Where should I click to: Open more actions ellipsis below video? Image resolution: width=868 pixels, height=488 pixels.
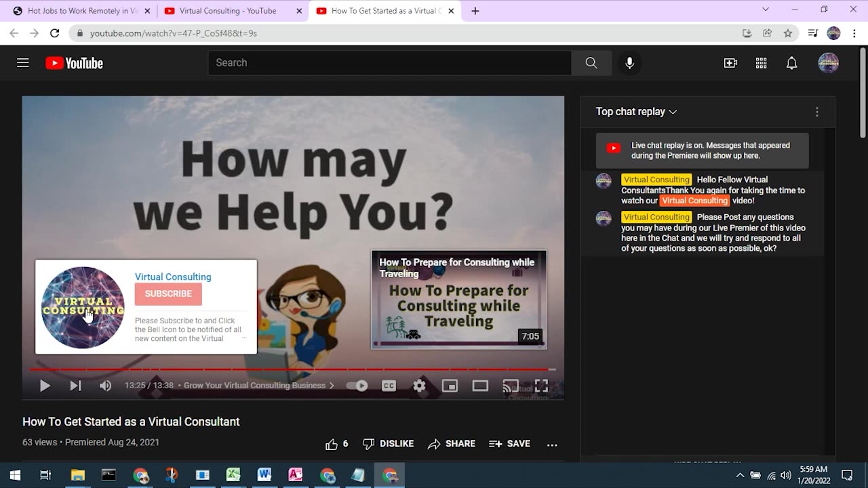552,445
